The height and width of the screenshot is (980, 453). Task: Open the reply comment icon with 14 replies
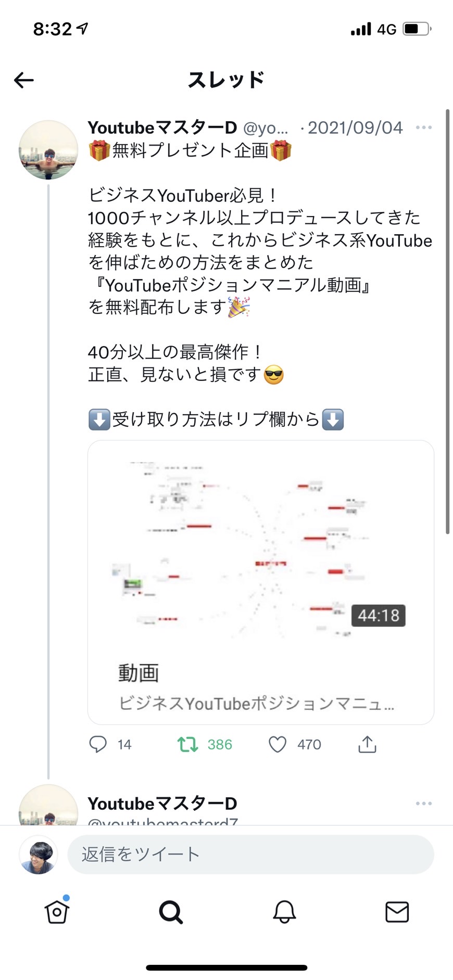point(98,744)
